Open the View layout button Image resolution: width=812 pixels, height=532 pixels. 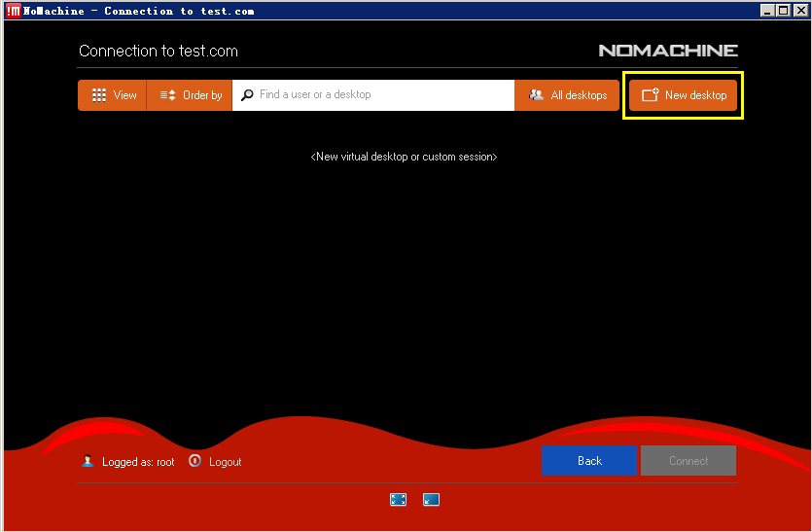click(113, 95)
